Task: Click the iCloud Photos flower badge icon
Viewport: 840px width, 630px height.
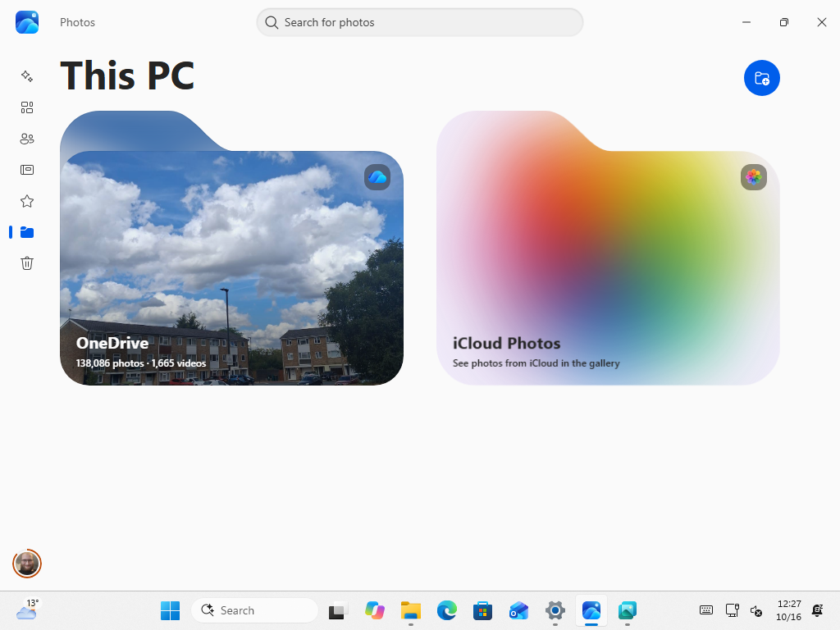Action: 754,177
